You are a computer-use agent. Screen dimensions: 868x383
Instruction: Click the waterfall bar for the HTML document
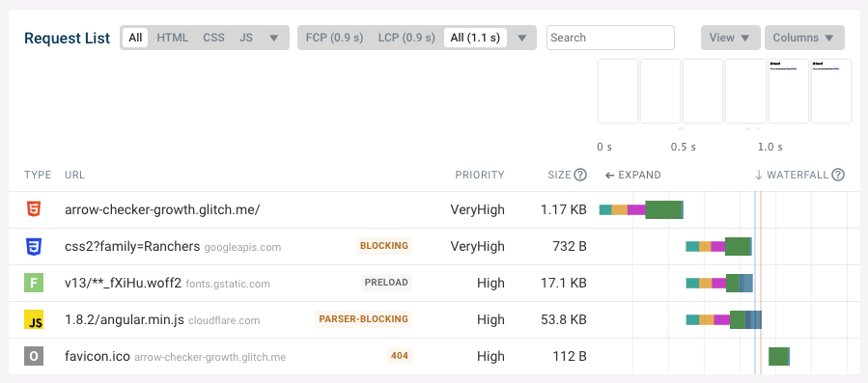click(642, 209)
